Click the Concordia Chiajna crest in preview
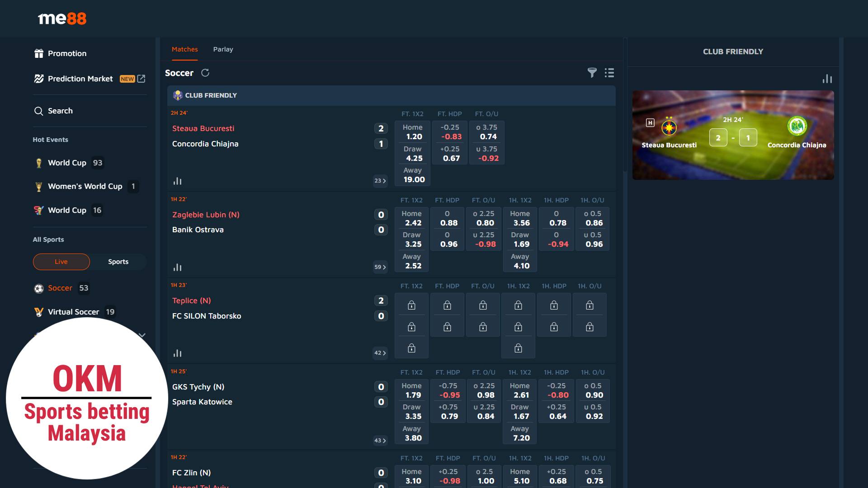Screen dimensions: 868x488 [797, 126]
